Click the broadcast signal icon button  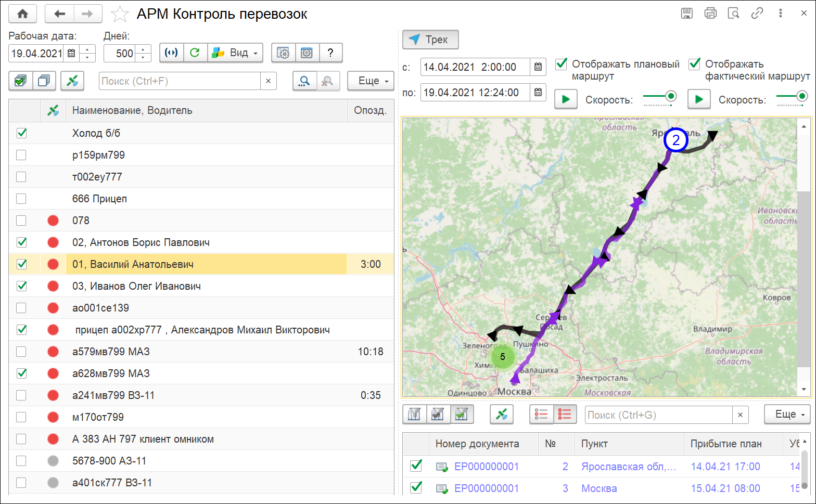pyautogui.click(x=171, y=53)
